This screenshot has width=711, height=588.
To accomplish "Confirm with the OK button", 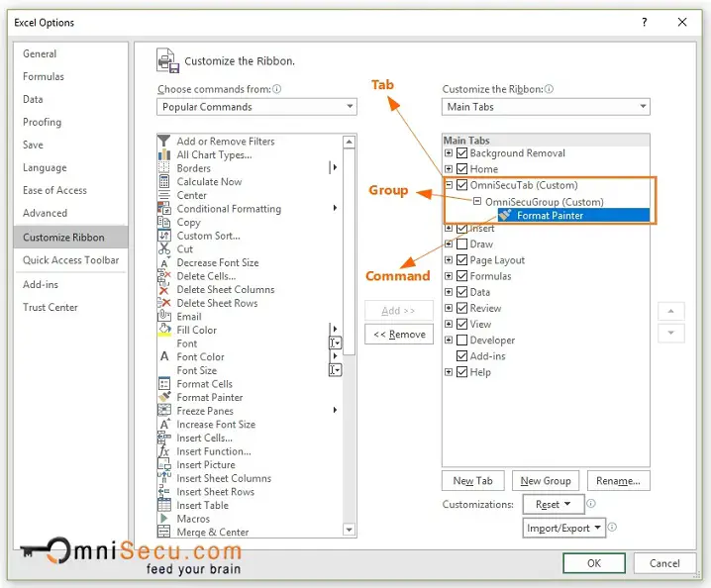I will (594, 563).
